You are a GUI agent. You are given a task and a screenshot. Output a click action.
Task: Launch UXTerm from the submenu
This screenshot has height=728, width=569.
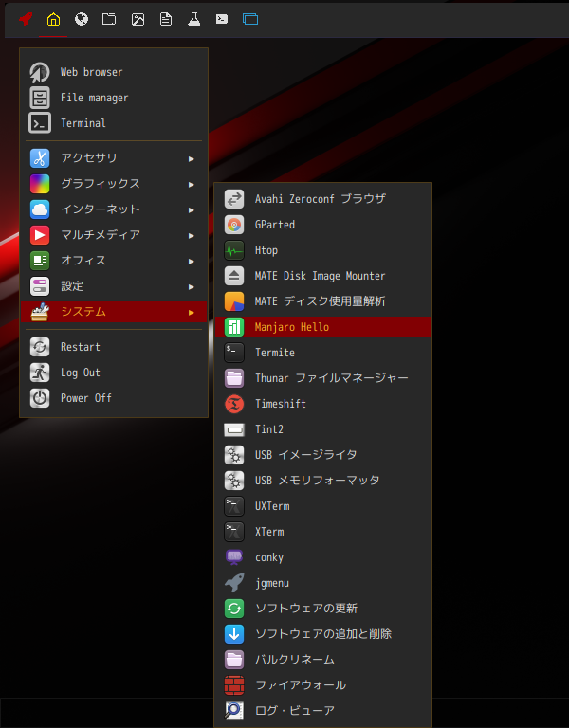[x=323, y=506]
